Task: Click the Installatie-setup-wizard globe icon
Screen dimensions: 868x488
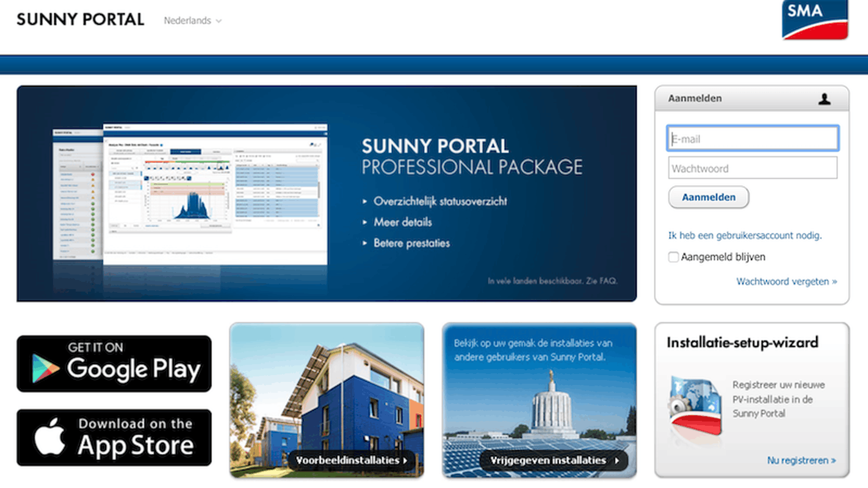Action: 696,407
